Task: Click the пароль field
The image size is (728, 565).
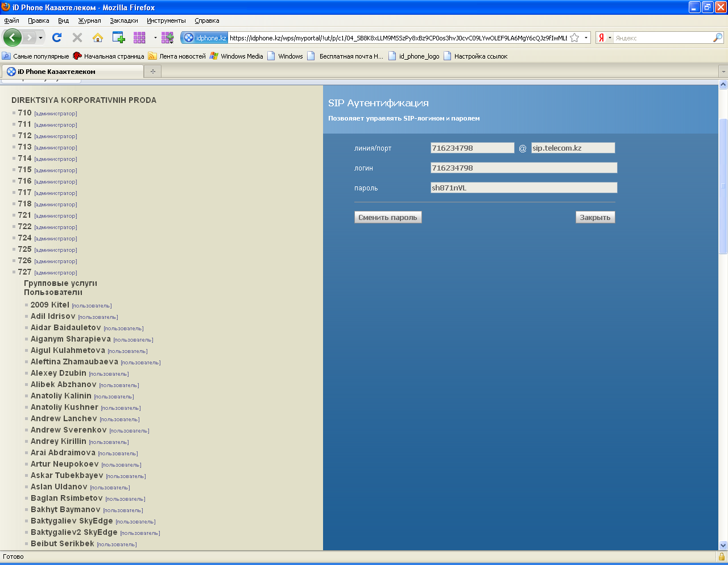Action: click(x=524, y=188)
